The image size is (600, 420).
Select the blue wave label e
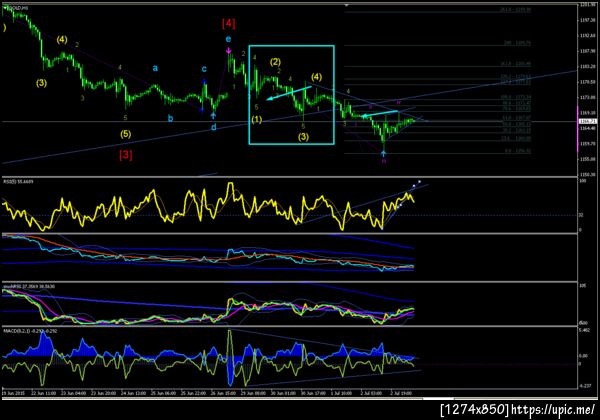click(228, 39)
